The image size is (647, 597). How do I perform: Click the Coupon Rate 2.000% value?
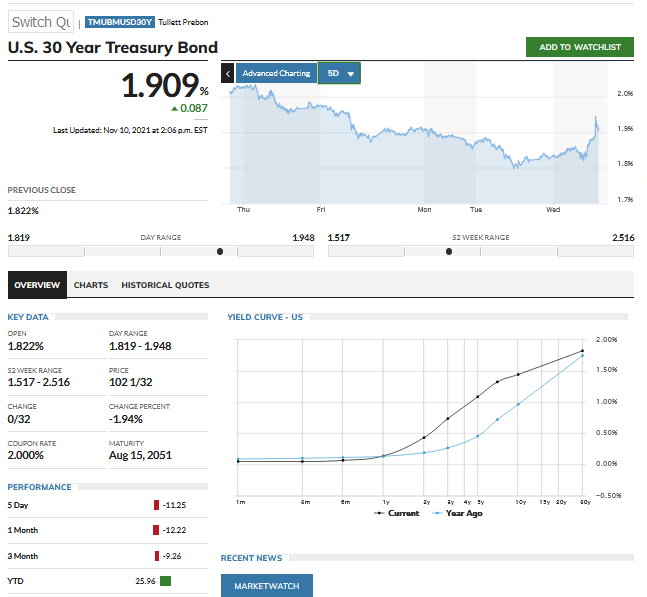pyautogui.click(x=26, y=455)
